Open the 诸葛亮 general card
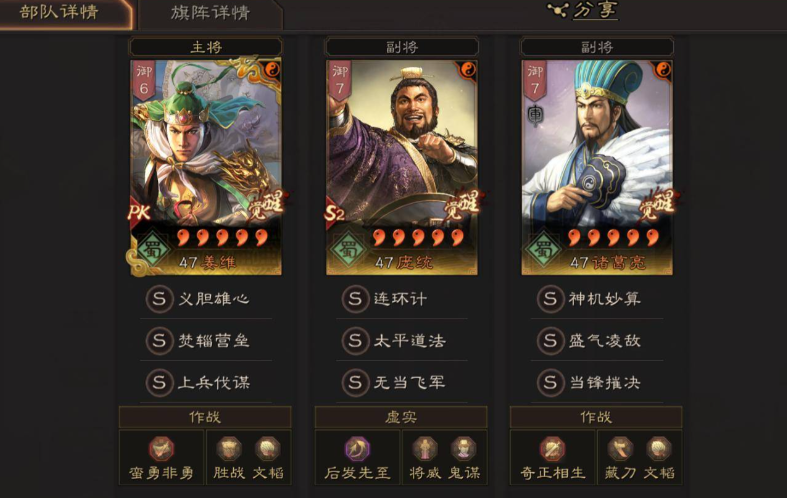Image resolution: width=787 pixels, height=498 pixels. tap(597, 167)
